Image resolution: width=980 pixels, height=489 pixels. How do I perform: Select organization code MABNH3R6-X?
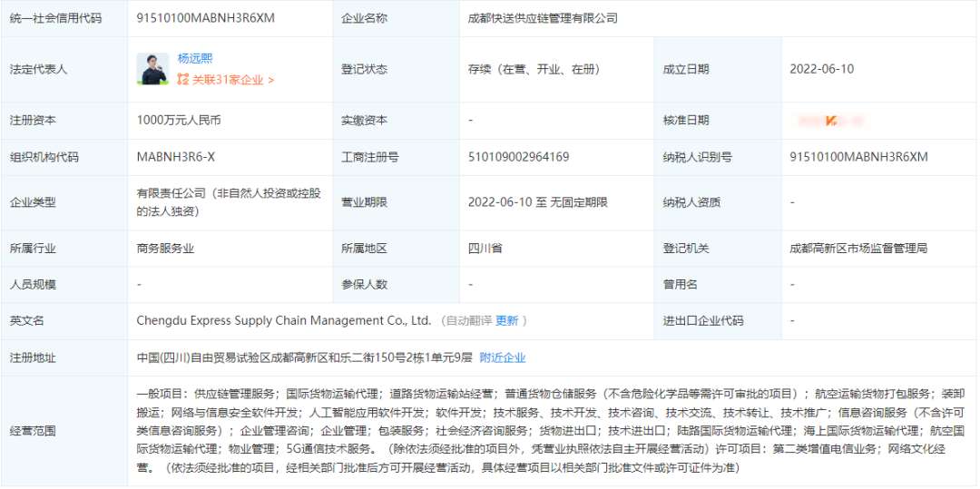coord(176,157)
